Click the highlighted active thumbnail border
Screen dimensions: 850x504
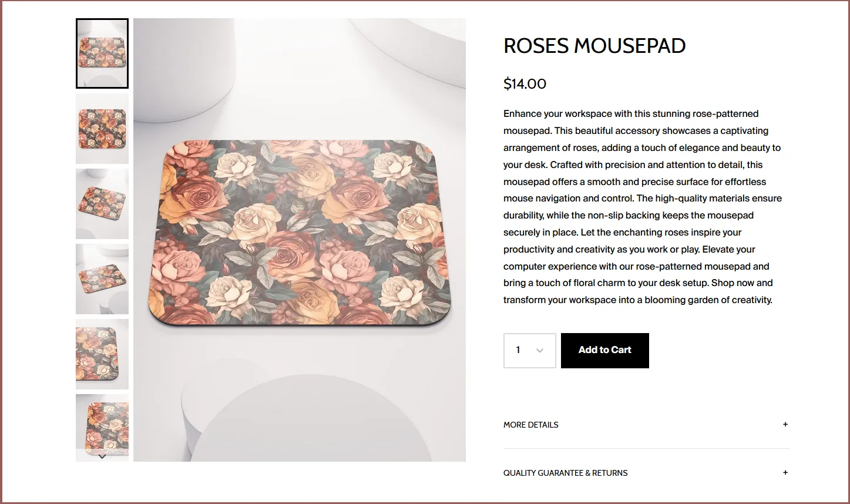102,53
